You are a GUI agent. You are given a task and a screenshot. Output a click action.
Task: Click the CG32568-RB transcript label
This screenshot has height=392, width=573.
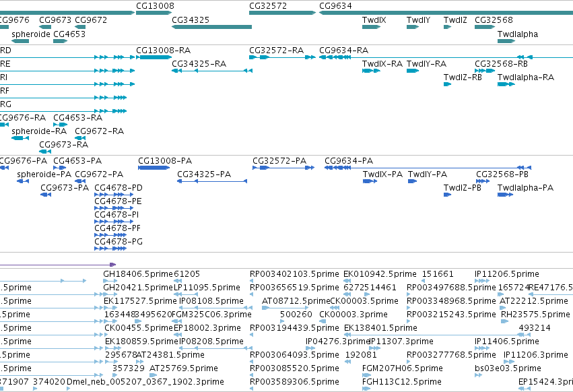click(x=501, y=63)
